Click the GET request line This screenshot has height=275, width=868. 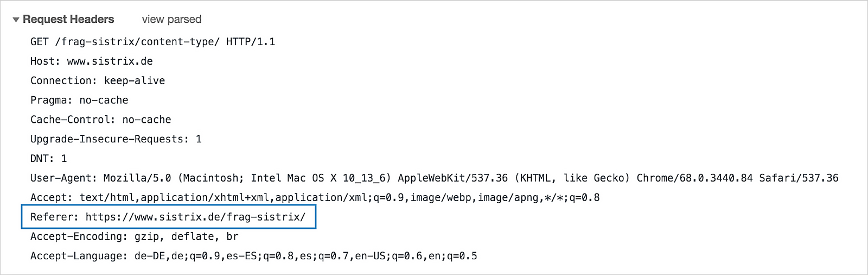152,42
